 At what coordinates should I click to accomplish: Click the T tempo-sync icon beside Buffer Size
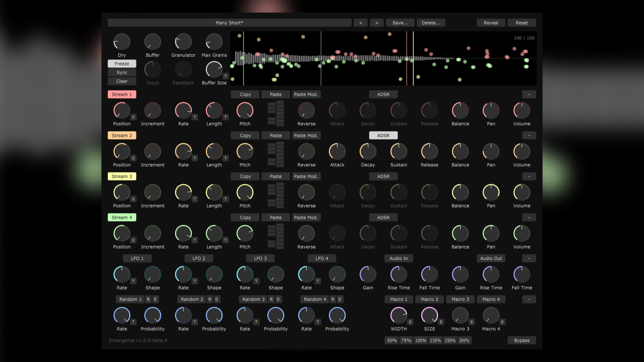(225, 76)
